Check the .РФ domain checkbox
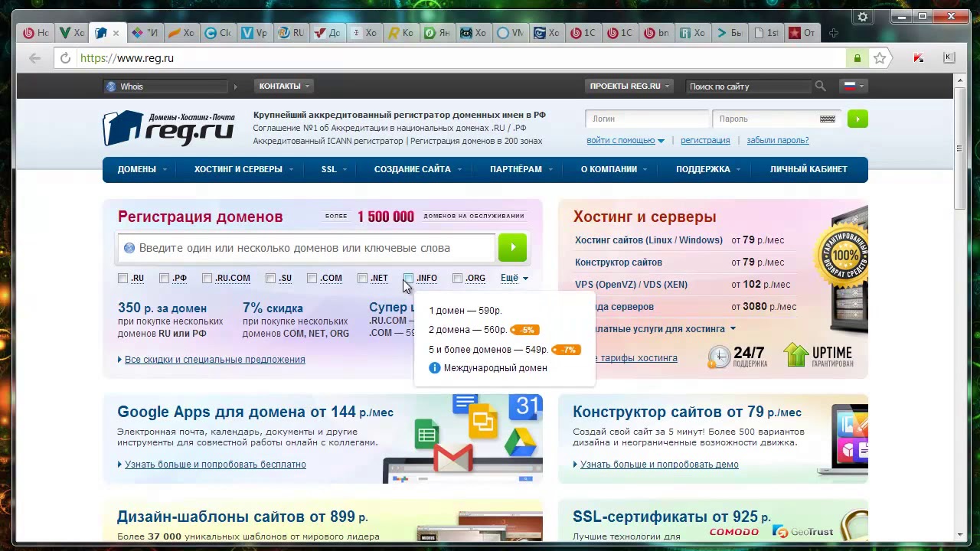 coord(164,279)
